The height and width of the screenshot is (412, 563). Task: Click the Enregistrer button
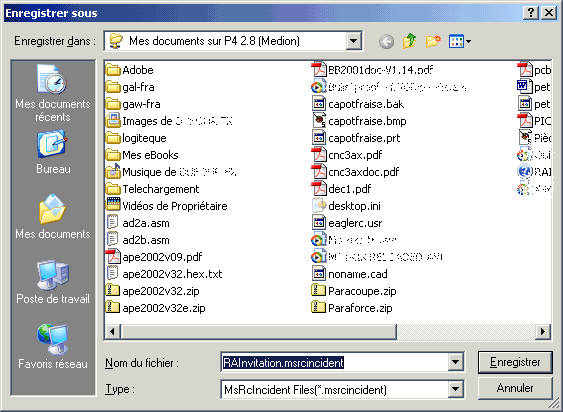point(515,362)
